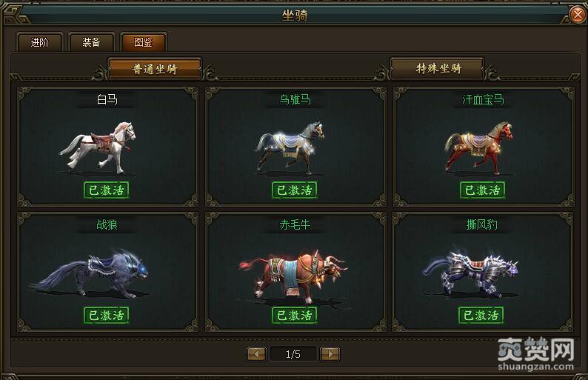588x380 pixels.
Task: Click 已激活 button under 战狼
Action: tap(106, 315)
